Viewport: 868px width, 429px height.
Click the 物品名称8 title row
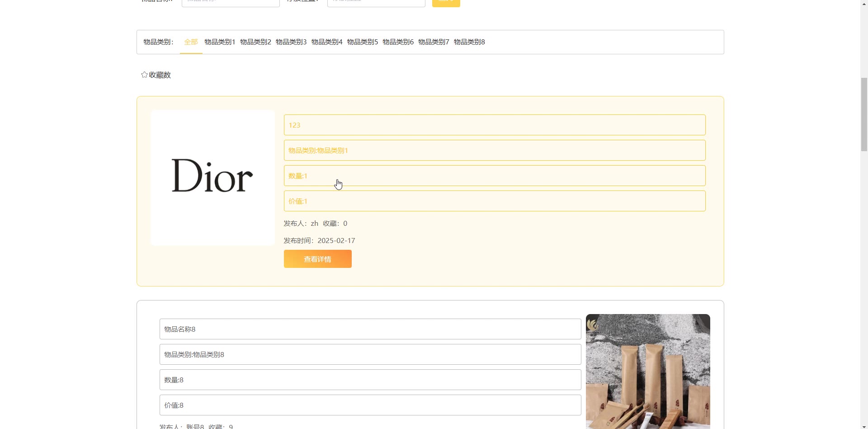(x=370, y=329)
